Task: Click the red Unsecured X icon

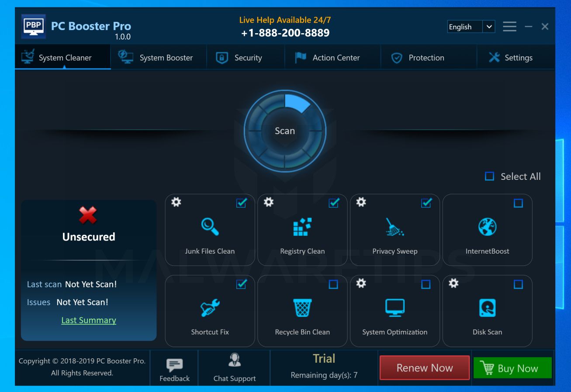Action: tap(88, 215)
